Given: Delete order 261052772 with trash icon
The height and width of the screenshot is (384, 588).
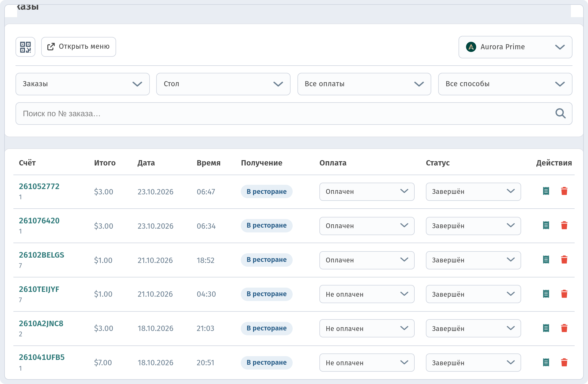Looking at the screenshot, I should (564, 191).
